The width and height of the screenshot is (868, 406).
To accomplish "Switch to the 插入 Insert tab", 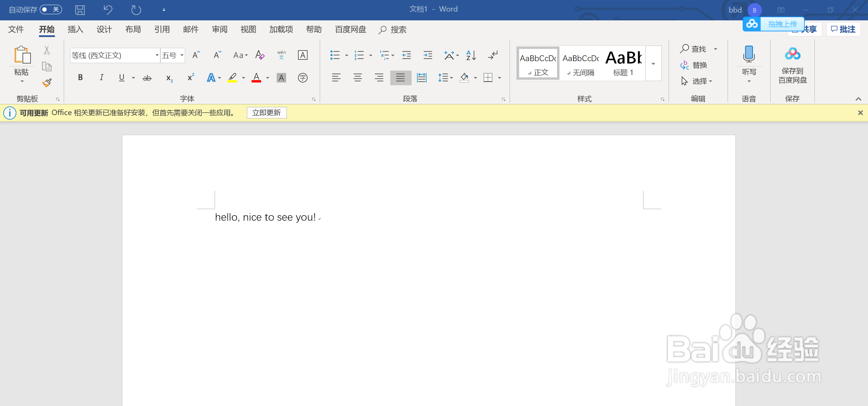I will tap(75, 30).
